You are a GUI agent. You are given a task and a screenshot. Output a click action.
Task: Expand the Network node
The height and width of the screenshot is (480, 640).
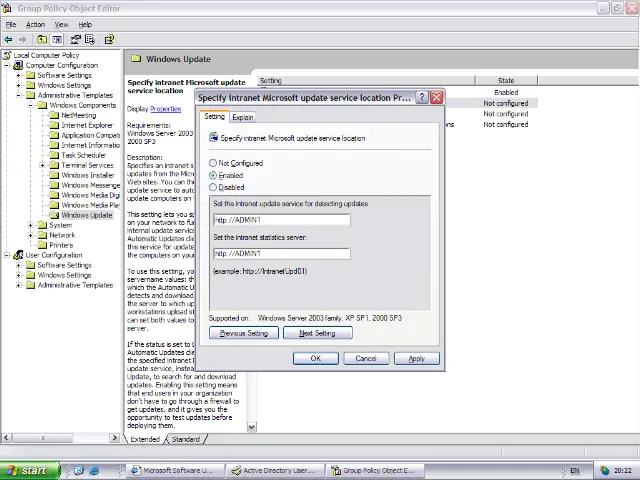click(31, 235)
